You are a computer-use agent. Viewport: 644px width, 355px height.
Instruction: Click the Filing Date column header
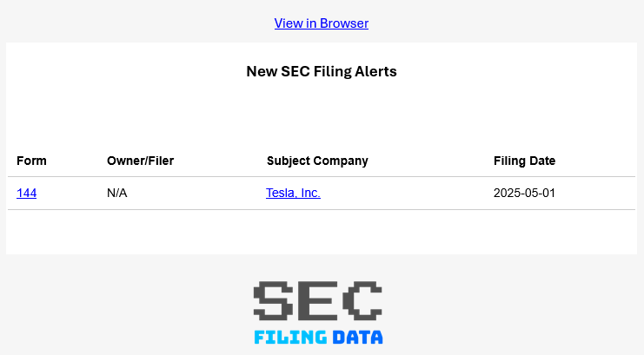pyautogui.click(x=524, y=161)
